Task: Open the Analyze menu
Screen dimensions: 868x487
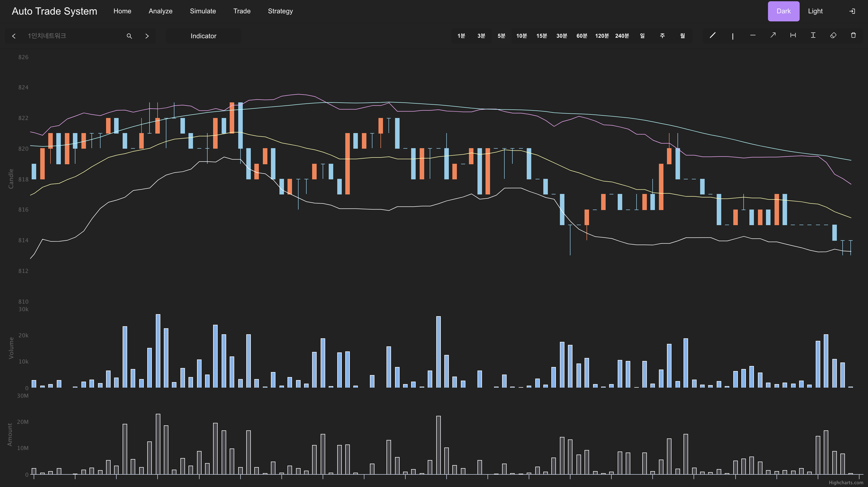Action: [x=160, y=11]
